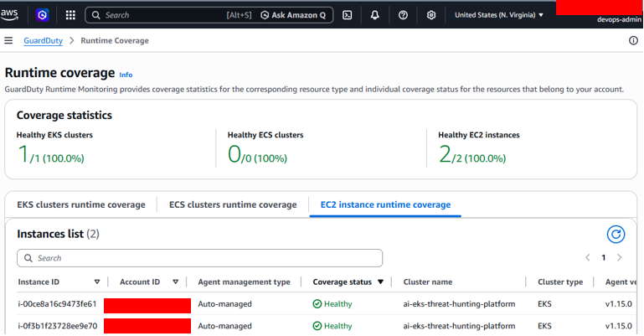Image resolution: width=644 pixels, height=336 pixels.
Task: Open the notifications bell
Action: pyautogui.click(x=374, y=15)
